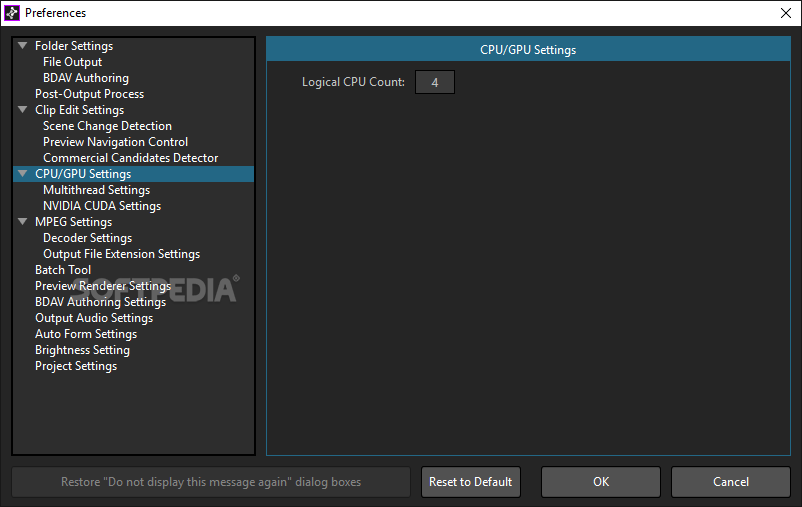This screenshot has height=507, width=802.
Task: Open File Output settings
Action: click(x=72, y=62)
